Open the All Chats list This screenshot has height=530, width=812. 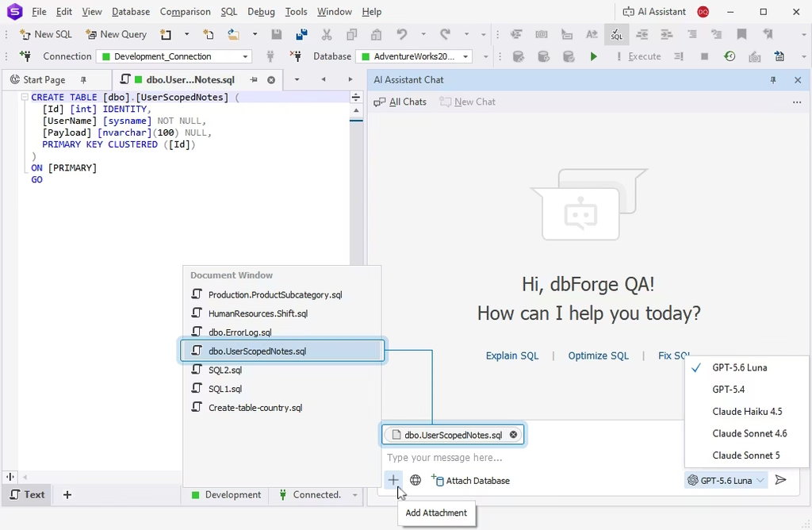tap(400, 102)
